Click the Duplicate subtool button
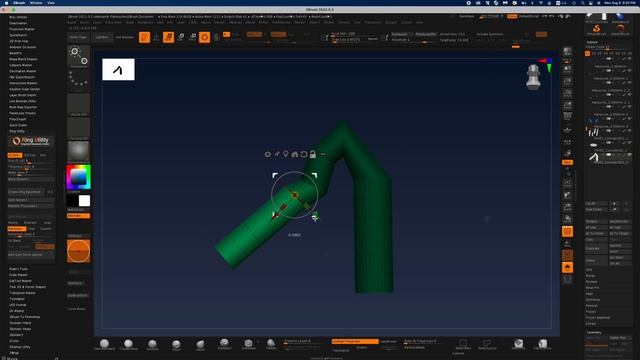Screen dimensions: 640x360 (596, 249)
